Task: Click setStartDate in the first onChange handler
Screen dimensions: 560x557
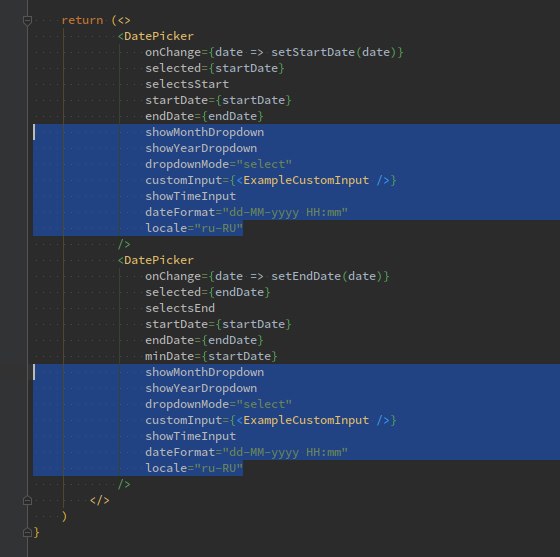Action: [x=313, y=52]
